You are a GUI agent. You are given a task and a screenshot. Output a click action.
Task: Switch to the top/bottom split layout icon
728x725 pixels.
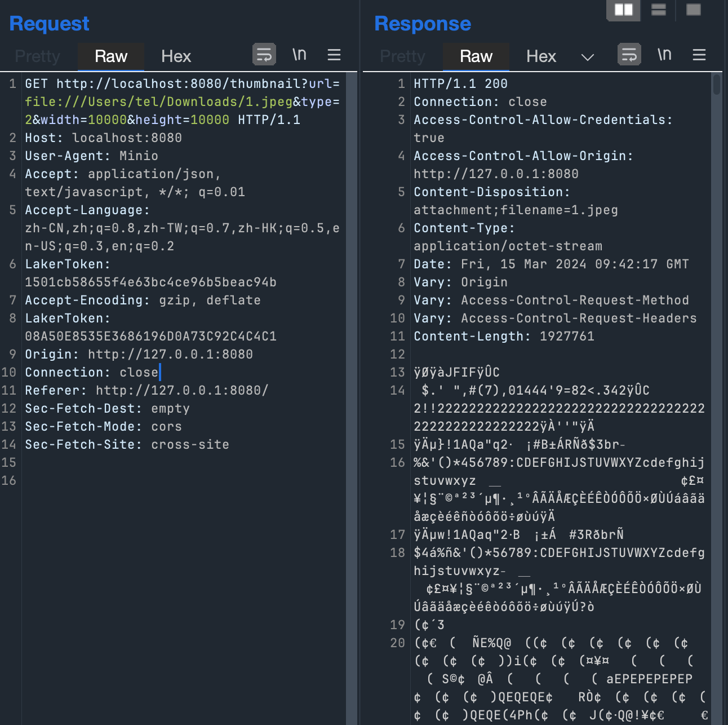[658, 10]
